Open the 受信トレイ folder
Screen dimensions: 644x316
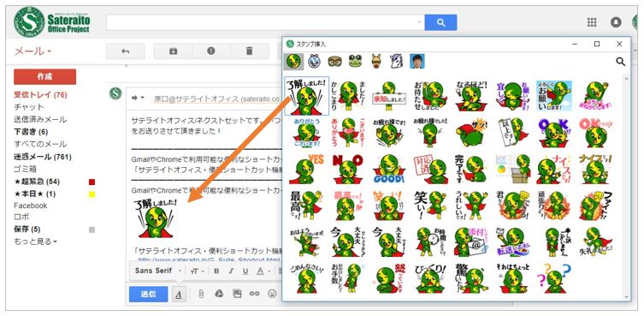(x=40, y=95)
